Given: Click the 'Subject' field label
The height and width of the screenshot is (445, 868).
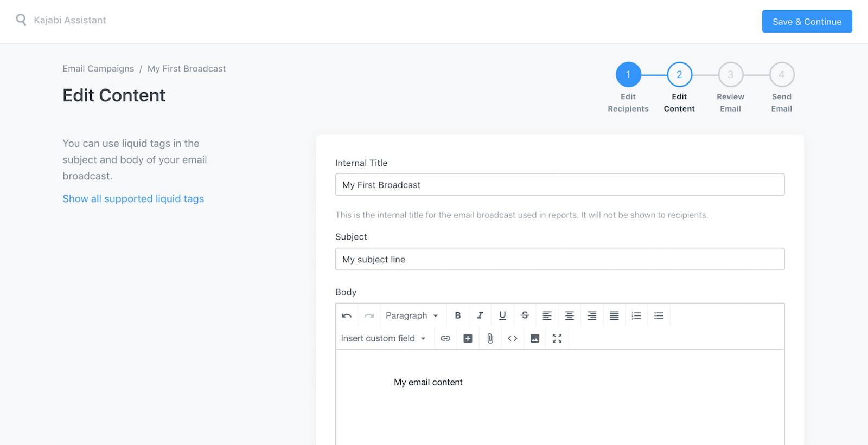Looking at the screenshot, I should click(x=351, y=237).
